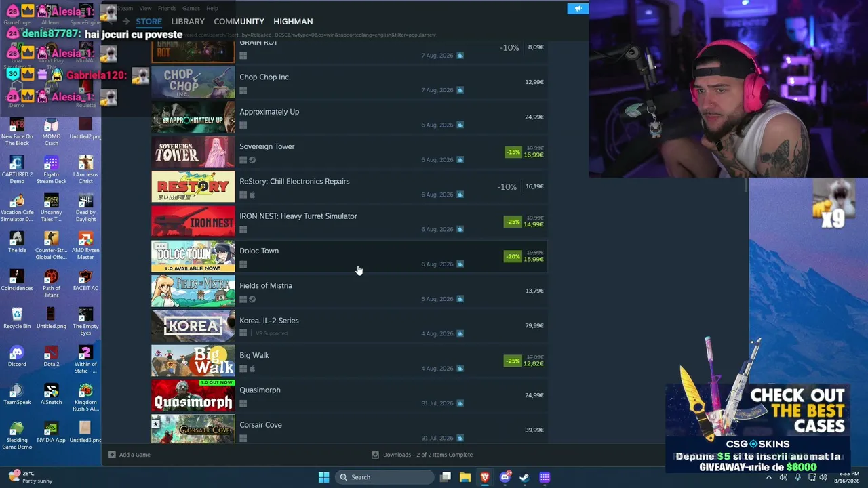Open File Explorer from the taskbar
868x488 pixels.
(465, 477)
